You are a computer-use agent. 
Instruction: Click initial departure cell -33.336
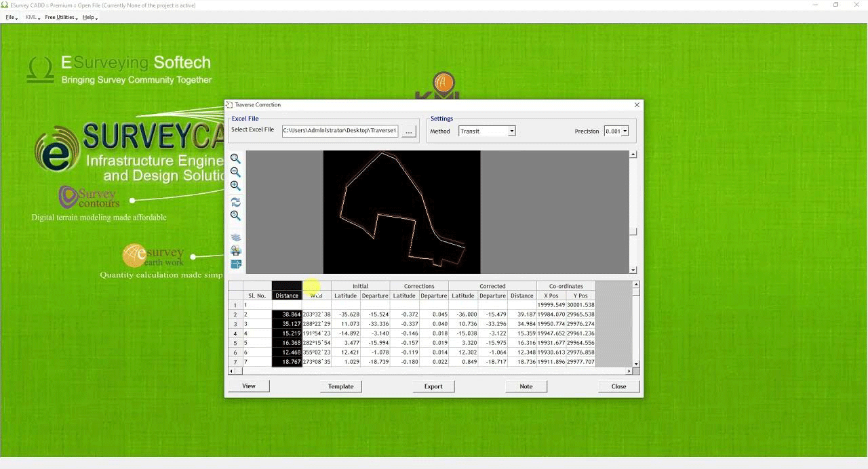pyautogui.click(x=375, y=324)
